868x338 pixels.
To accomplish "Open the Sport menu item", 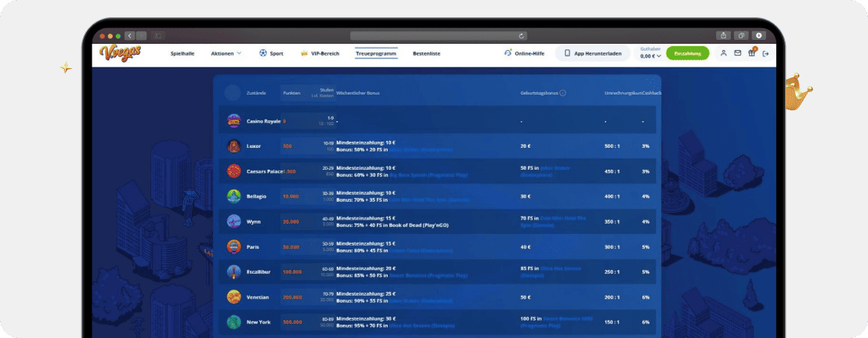I will [x=271, y=54].
